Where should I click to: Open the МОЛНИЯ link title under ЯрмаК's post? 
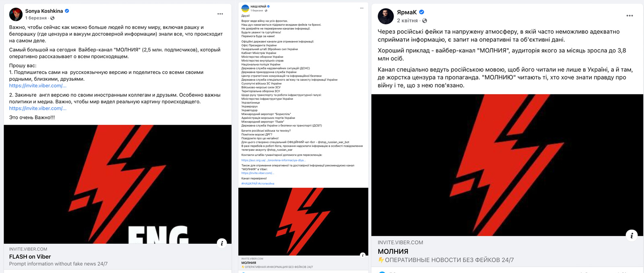393,251
